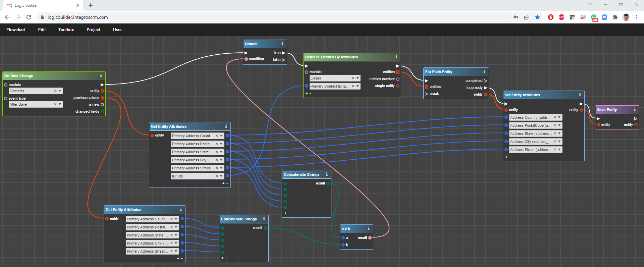Open the Primary Contact ID attribute dropdown
Screen dimensions: 644x267
coord(358,86)
